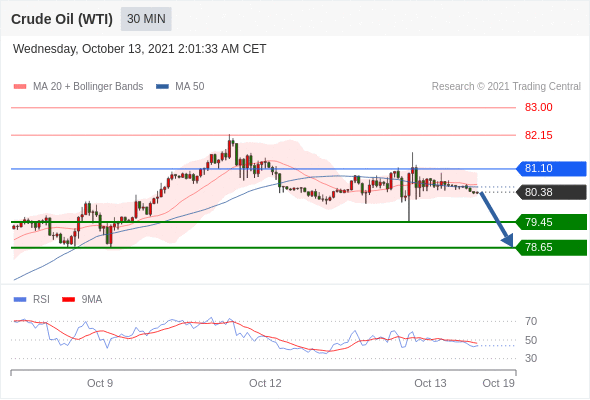The width and height of the screenshot is (590, 400).
Task: Click the blue downward forecast arrow
Action: point(497,220)
